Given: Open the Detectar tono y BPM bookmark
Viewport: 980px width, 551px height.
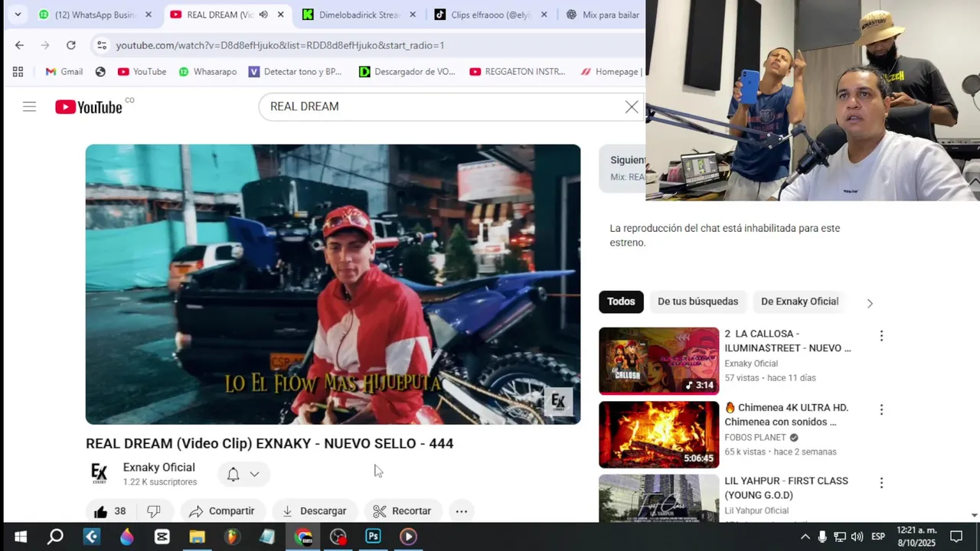Looking at the screenshot, I should coord(295,71).
